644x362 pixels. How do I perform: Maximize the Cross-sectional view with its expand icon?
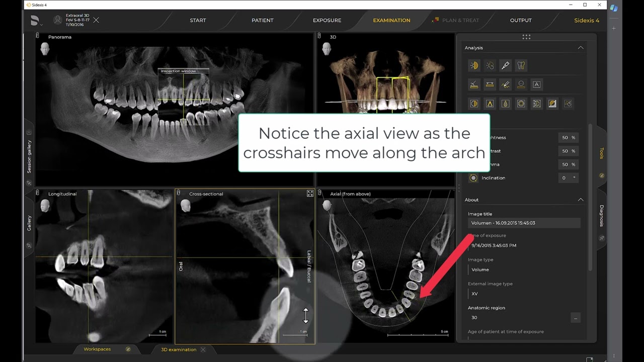310,193
